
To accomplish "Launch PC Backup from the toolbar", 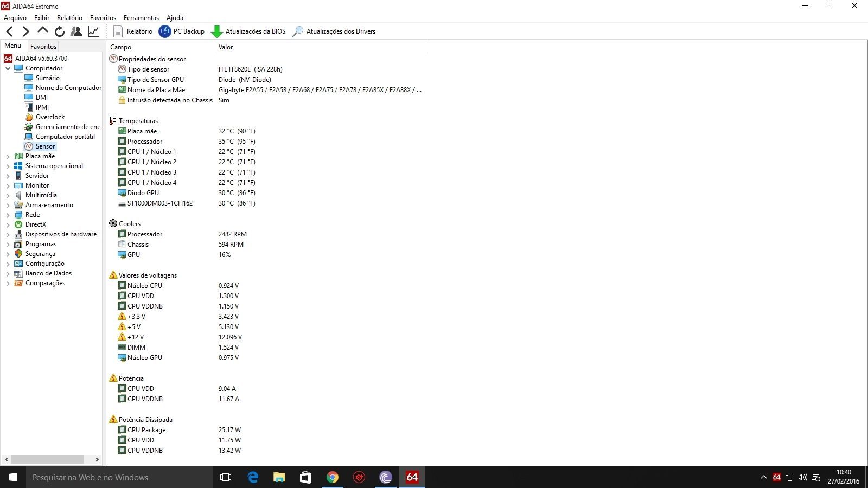I will [181, 31].
